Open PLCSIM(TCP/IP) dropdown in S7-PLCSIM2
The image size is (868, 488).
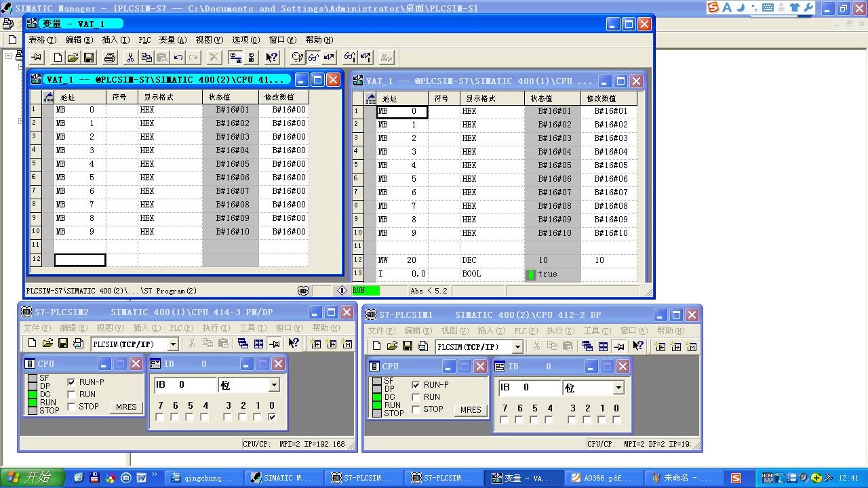(x=173, y=344)
